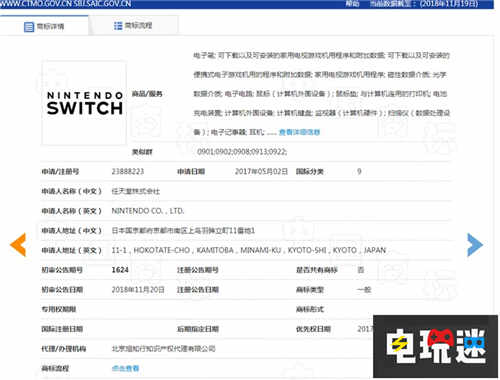Select the application date 2017年05月02日
The width and height of the screenshot is (500, 380).
coord(261,171)
